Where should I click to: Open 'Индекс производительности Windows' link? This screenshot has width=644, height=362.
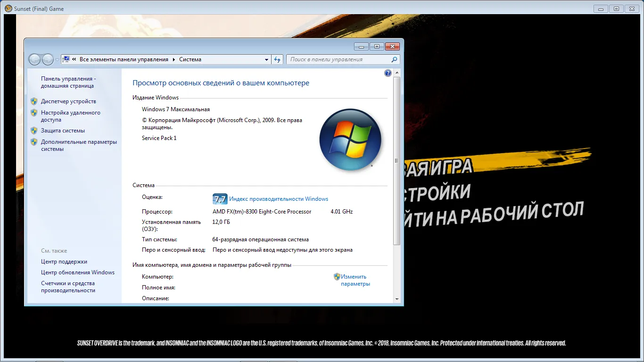pyautogui.click(x=279, y=199)
